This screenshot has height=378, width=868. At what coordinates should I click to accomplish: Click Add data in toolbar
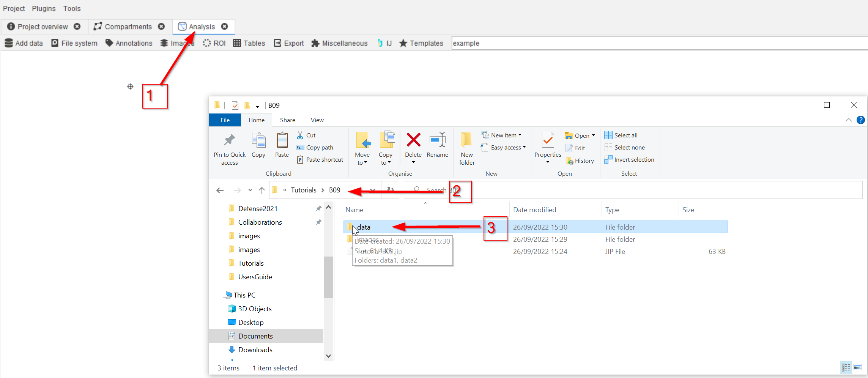click(x=24, y=43)
